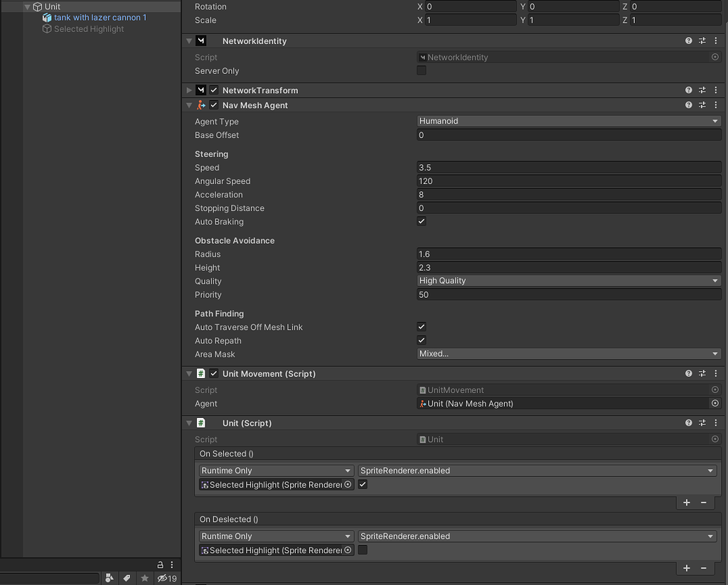Image resolution: width=728 pixels, height=585 pixels.
Task: Open the Agent Type dropdown set to Humanoid
Action: tap(567, 121)
